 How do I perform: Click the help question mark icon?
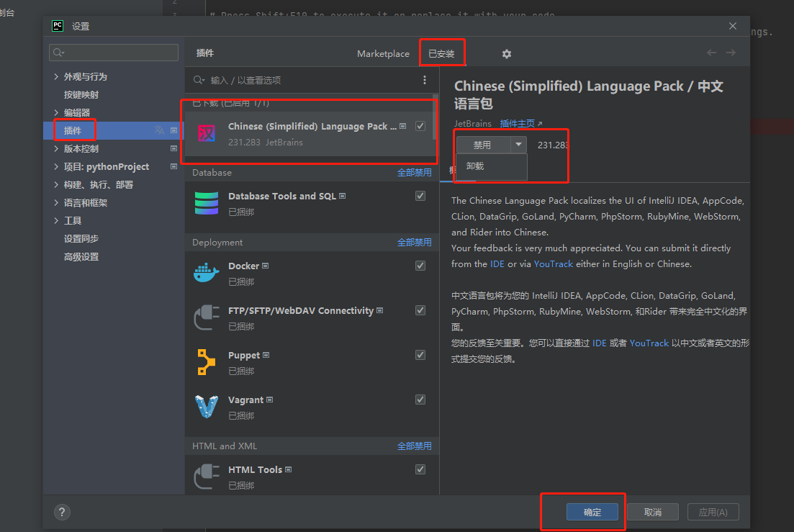pos(62,513)
